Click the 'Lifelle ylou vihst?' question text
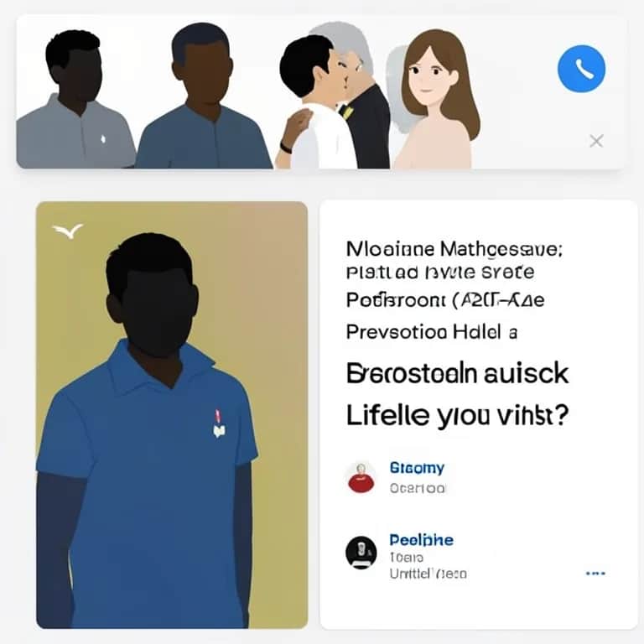 click(457, 415)
